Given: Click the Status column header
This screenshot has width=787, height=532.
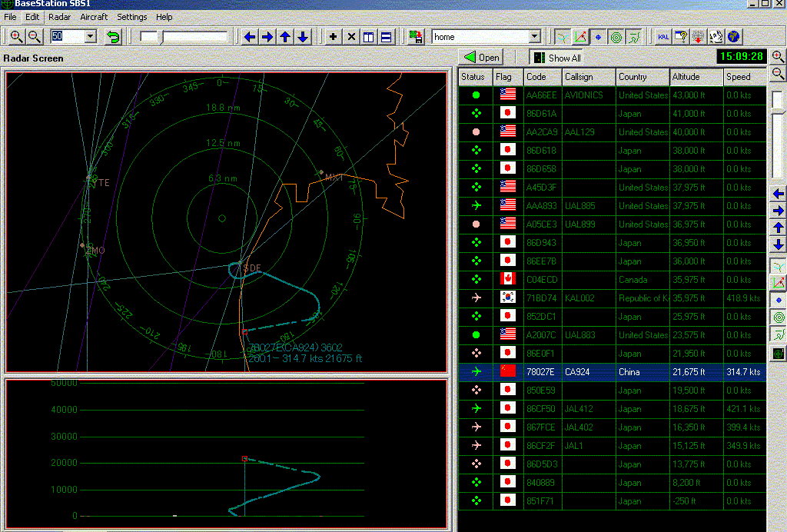Looking at the screenshot, I should 475,77.
